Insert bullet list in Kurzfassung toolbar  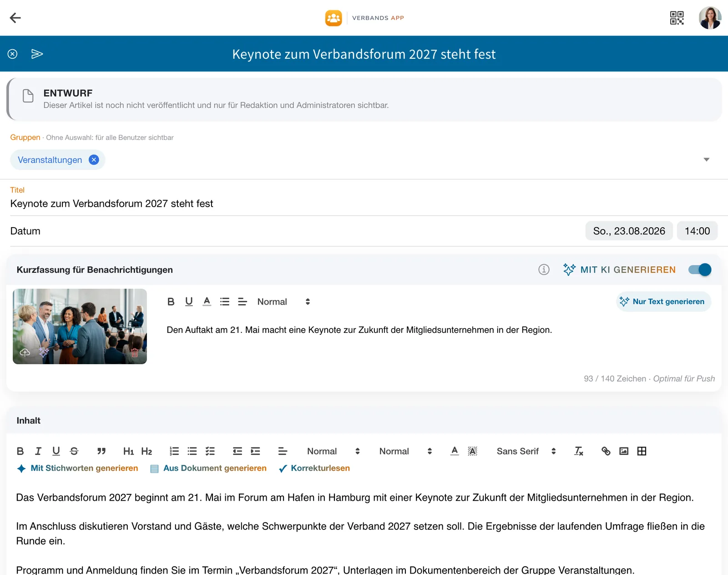coord(225,302)
